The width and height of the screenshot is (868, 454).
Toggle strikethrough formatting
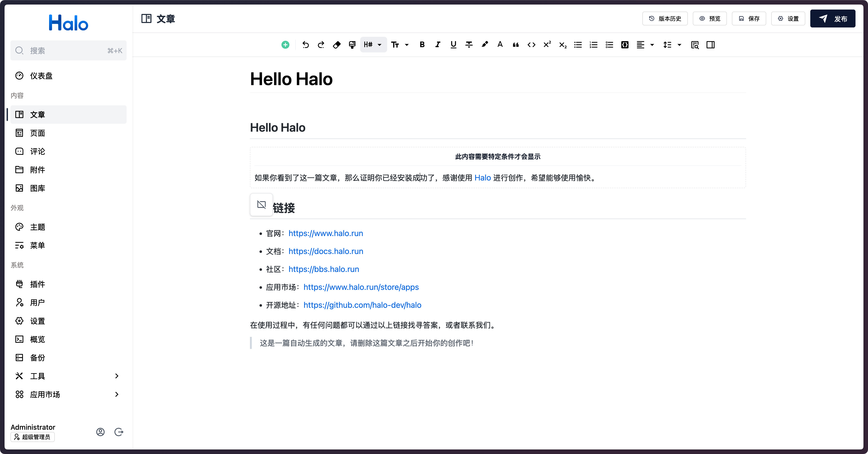[x=469, y=45]
